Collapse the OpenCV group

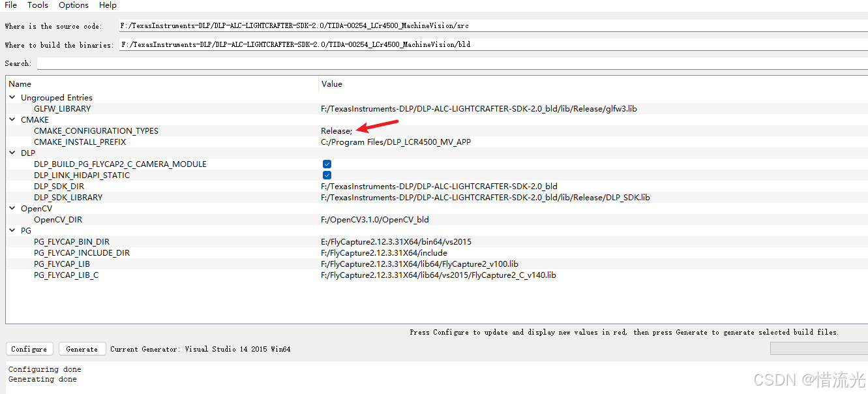(12, 209)
